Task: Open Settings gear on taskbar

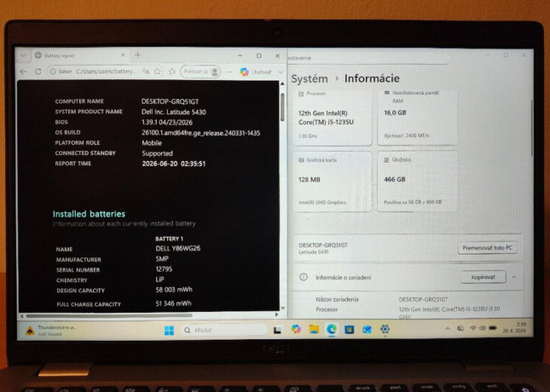Action: click(x=385, y=329)
